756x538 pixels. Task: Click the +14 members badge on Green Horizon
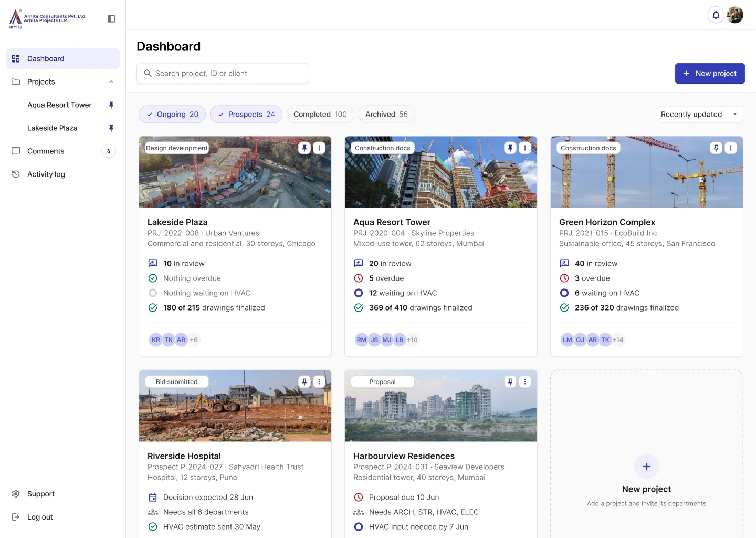(618, 340)
